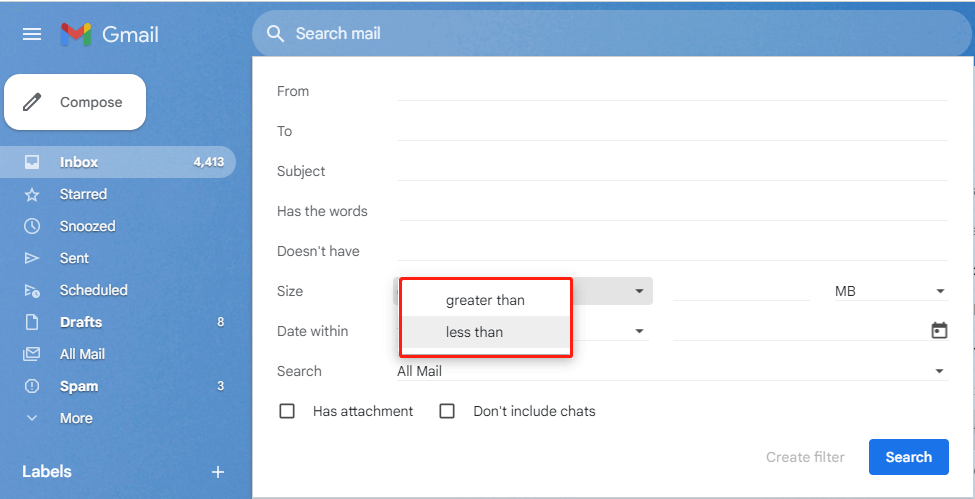This screenshot has height=499, width=975.
Task: Open the main menu hamburger icon
Action: [32, 34]
